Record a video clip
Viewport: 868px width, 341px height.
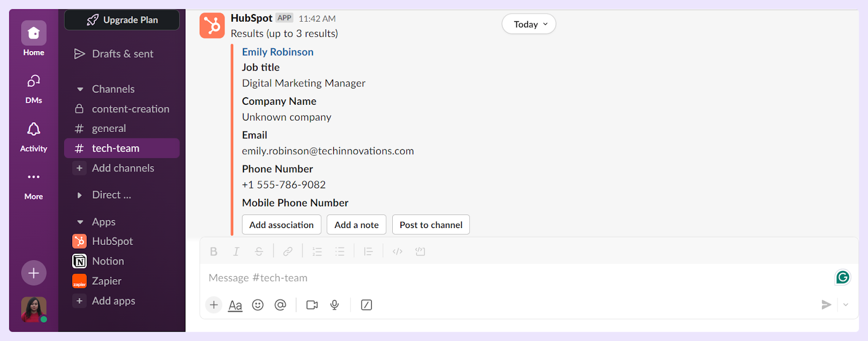click(x=312, y=305)
